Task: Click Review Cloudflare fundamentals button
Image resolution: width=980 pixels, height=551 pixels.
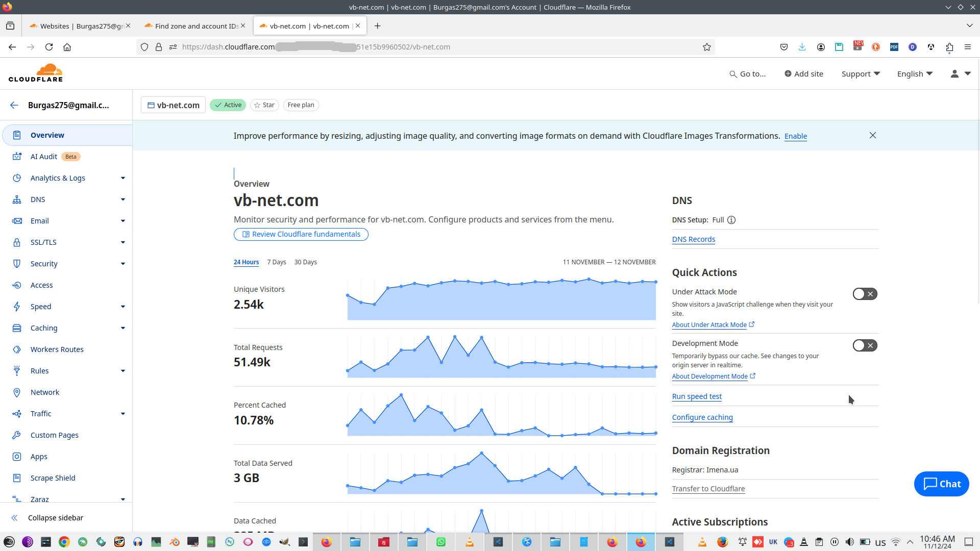Action: (x=301, y=234)
